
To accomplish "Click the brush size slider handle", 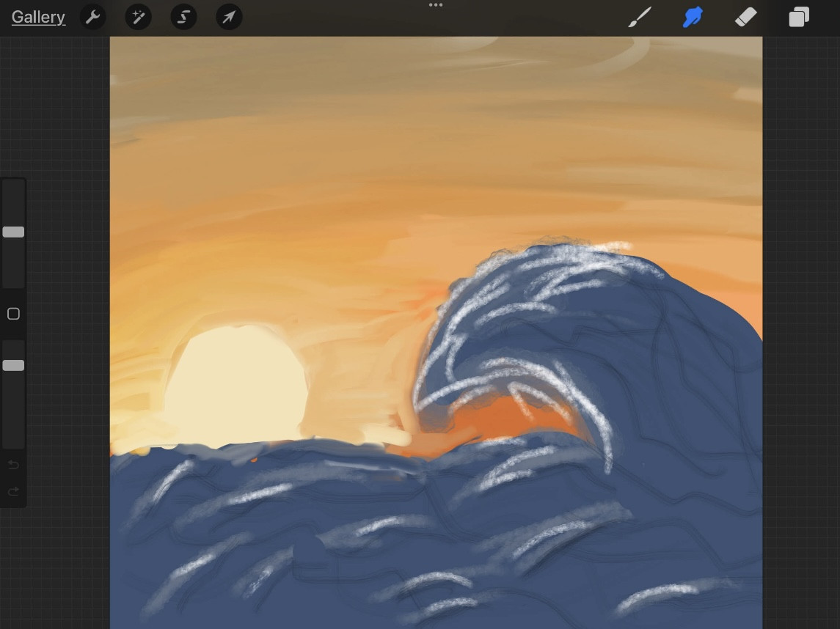I will 13,232.
